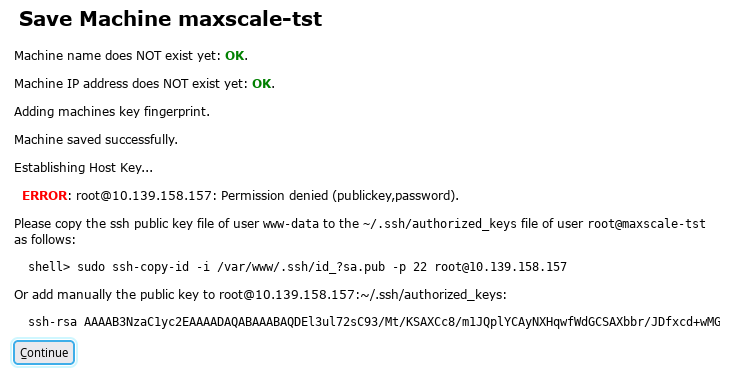Viewport: 730px width, 378px height.
Task: Click the ssh-rsa public key string
Action: coord(374,322)
